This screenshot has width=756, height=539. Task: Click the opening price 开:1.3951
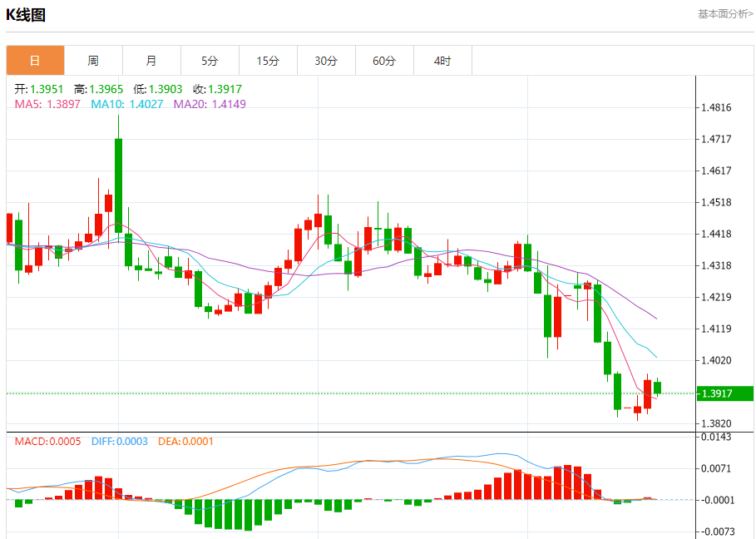pos(38,89)
